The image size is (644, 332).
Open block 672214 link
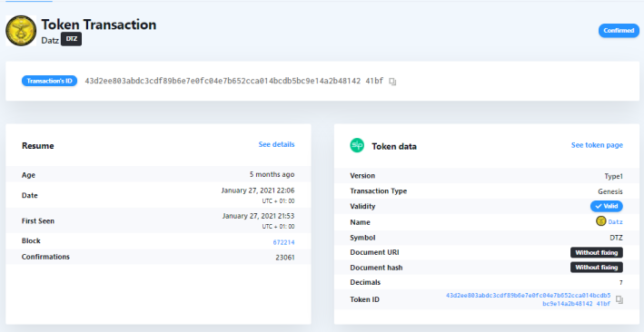pyautogui.click(x=283, y=242)
